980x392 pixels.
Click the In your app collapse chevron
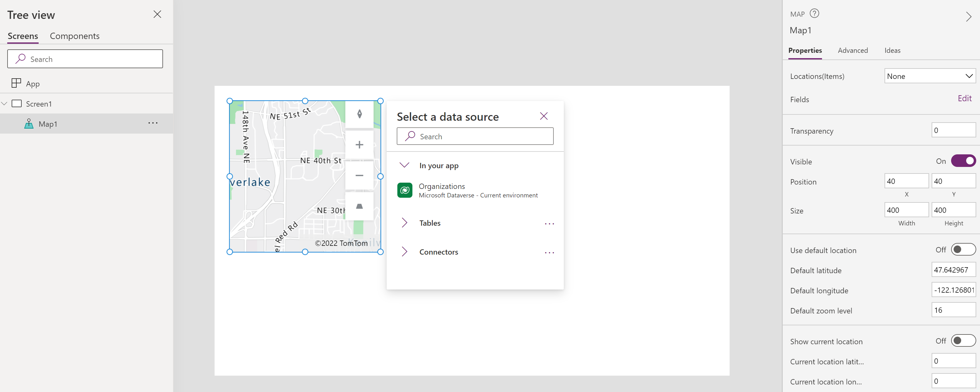coord(405,165)
